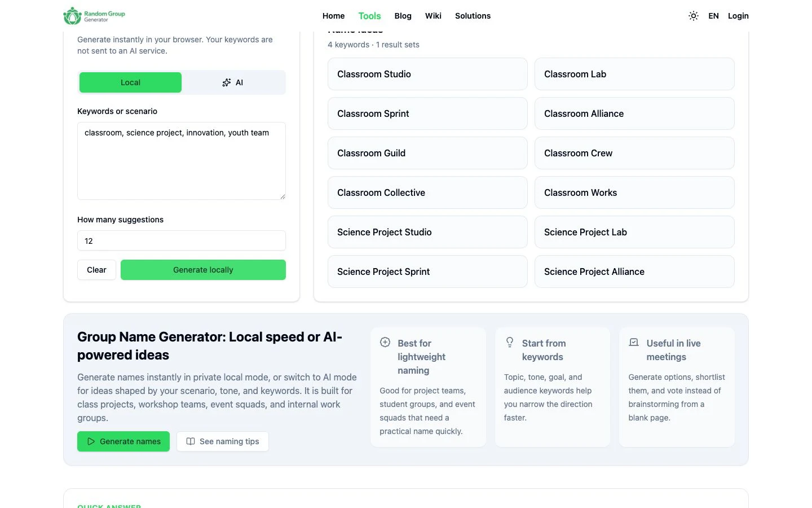Select the Classroom Guild name card
The width and height of the screenshot is (812, 508).
pos(427,153)
